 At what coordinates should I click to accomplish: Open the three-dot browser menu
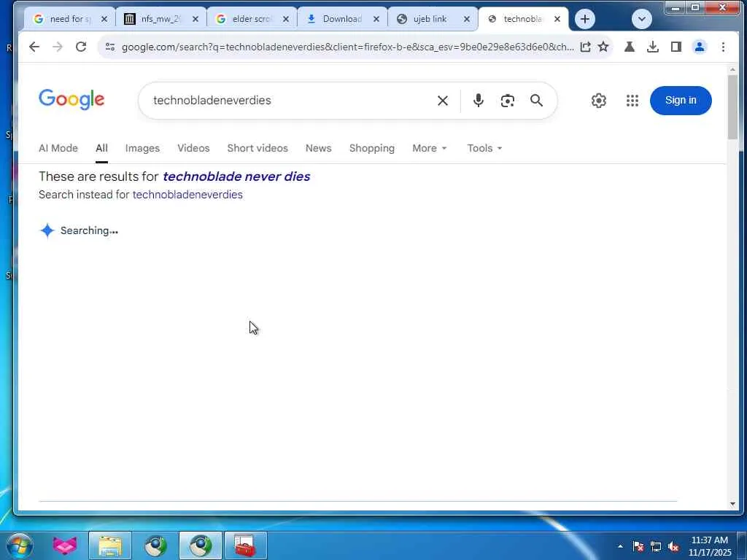coord(723,47)
